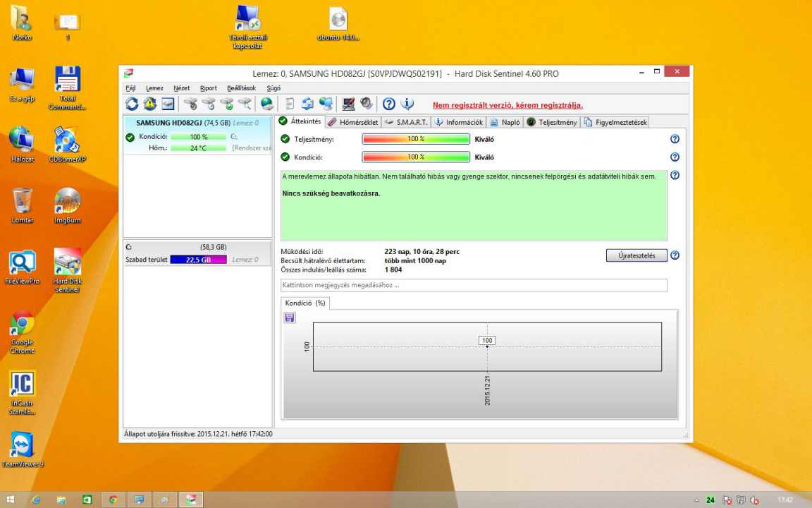Select the Ez a gép desktop icon
Image resolution: width=812 pixels, height=508 pixels.
(x=23, y=84)
